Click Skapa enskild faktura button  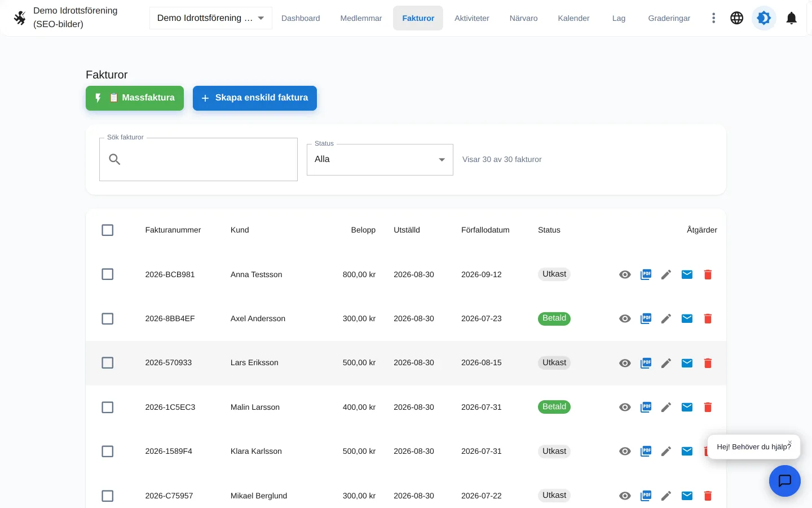255,98
